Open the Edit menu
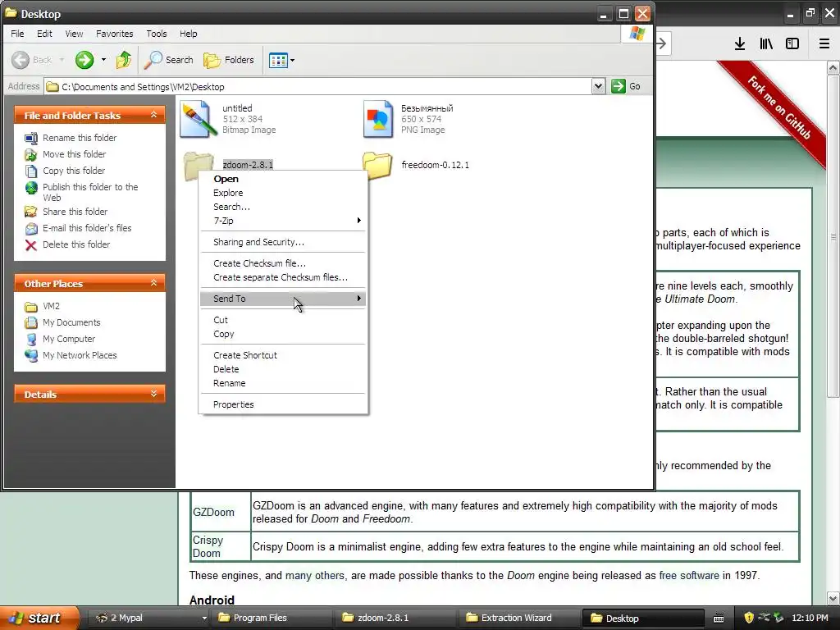The height and width of the screenshot is (630, 840). pos(44,34)
